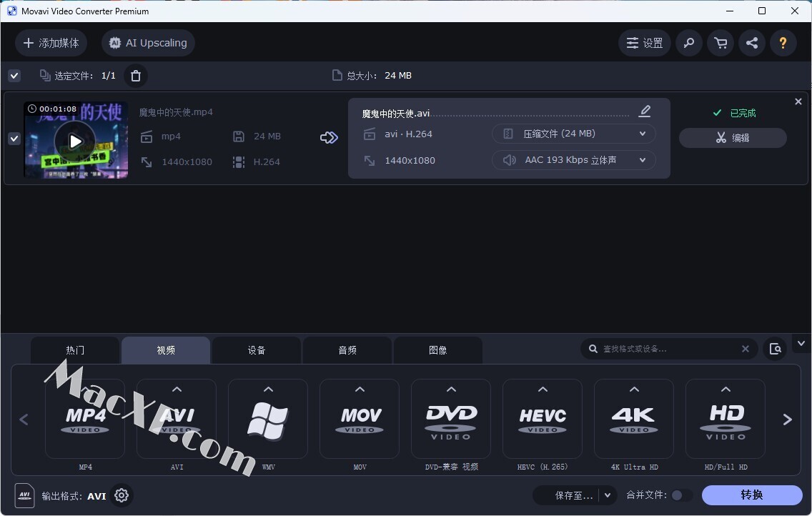Viewport: 812px width, 516px height.
Task: Select the MP4 video format
Action: point(86,420)
